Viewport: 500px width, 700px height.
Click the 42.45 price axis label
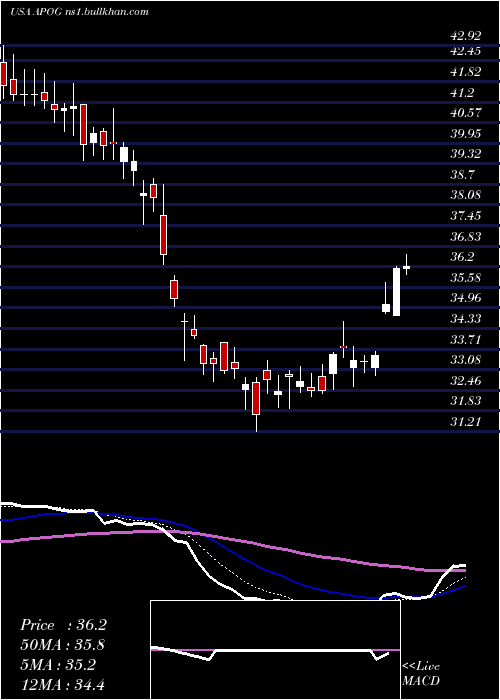click(x=466, y=51)
